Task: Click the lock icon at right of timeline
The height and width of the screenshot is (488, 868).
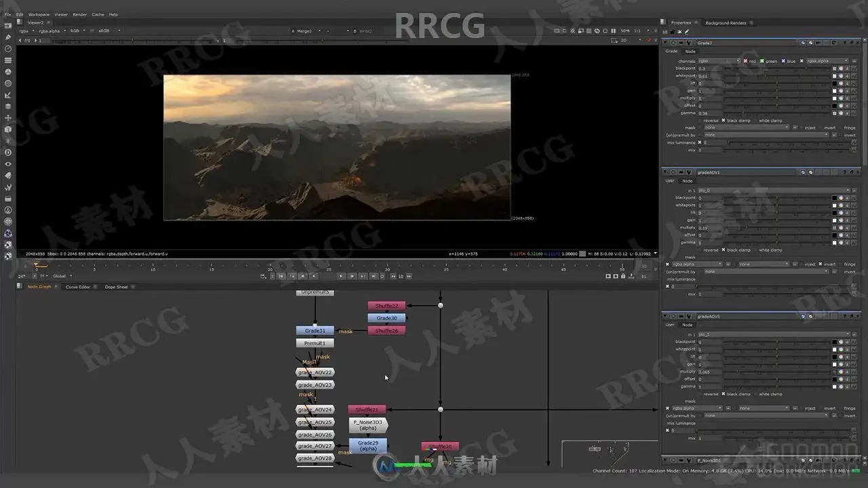Action: (624, 276)
